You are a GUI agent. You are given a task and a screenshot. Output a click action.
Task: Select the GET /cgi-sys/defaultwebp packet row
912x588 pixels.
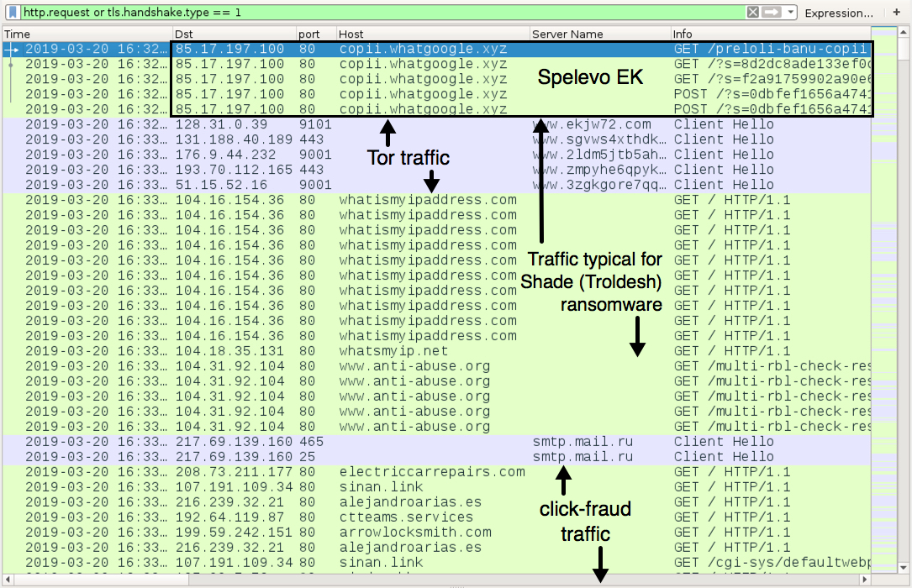pyautogui.click(x=437, y=563)
